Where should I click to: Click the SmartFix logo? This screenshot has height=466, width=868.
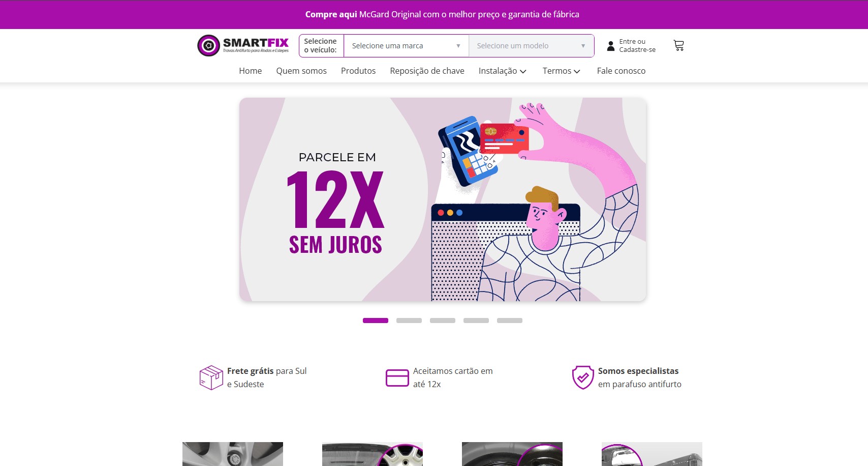(x=243, y=45)
